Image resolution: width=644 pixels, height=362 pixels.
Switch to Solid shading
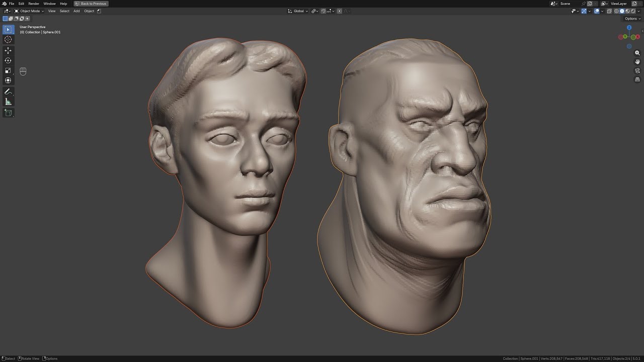coord(622,11)
